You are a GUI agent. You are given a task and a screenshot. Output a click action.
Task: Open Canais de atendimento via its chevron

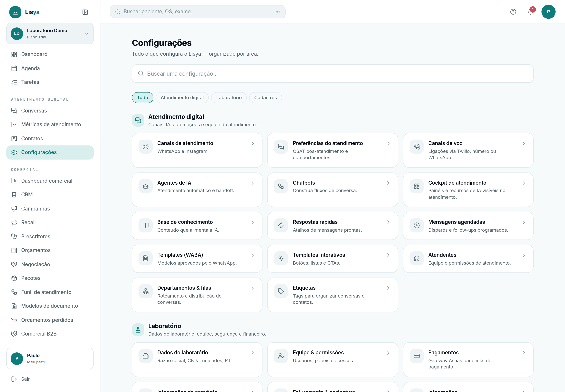coord(252,143)
